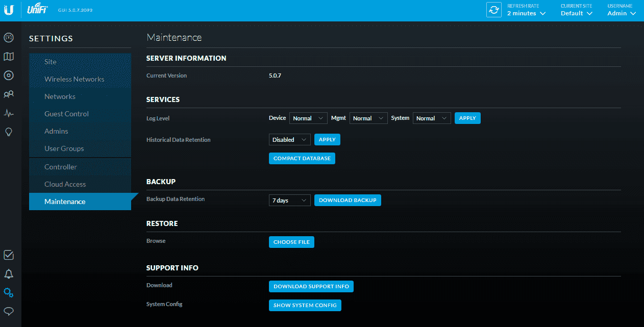644x327 pixels.
Task: Select Site in settings menu
Action: pos(80,62)
